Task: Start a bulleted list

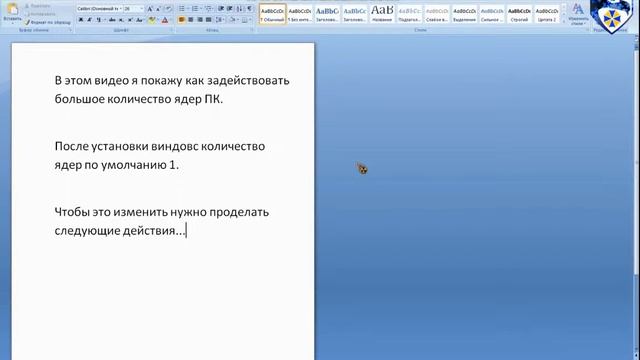Action: tap(182, 9)
